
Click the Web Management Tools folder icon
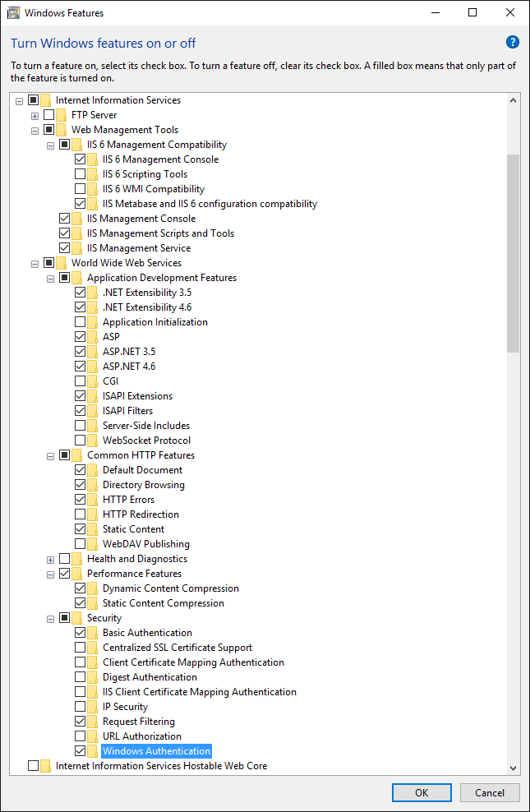61,130
